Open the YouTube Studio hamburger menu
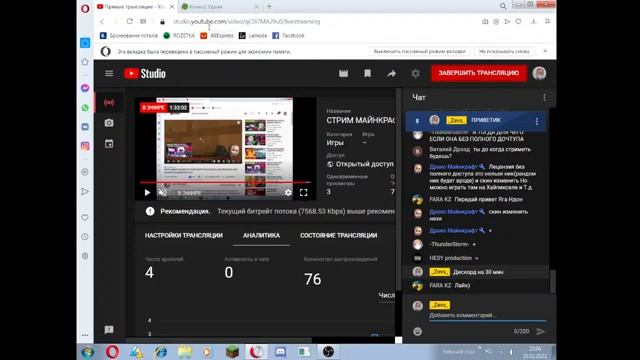This screenshot has width=640, height=360. [109, 73]
